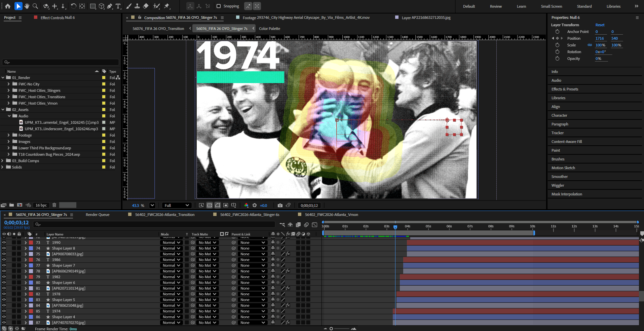Enable the Snapping checkbox
The width and height of the screenshot is (644, 331).
click(219, 6)
